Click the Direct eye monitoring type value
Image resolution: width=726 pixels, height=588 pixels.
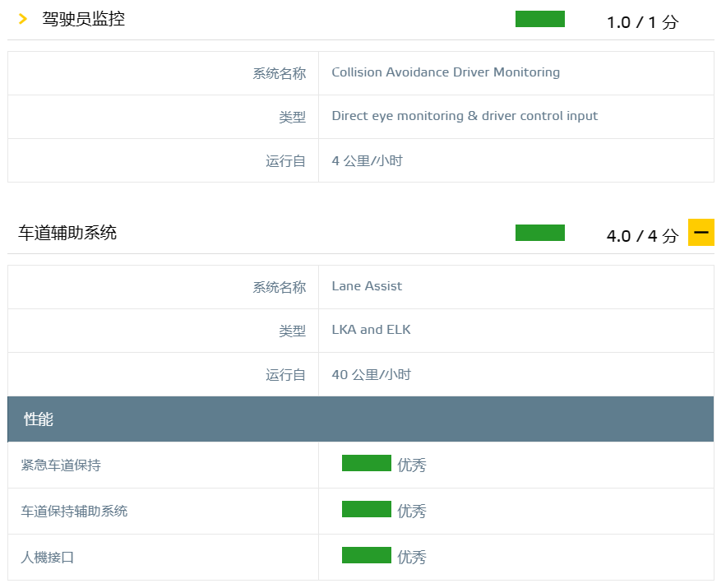click(x=465, y=116)
